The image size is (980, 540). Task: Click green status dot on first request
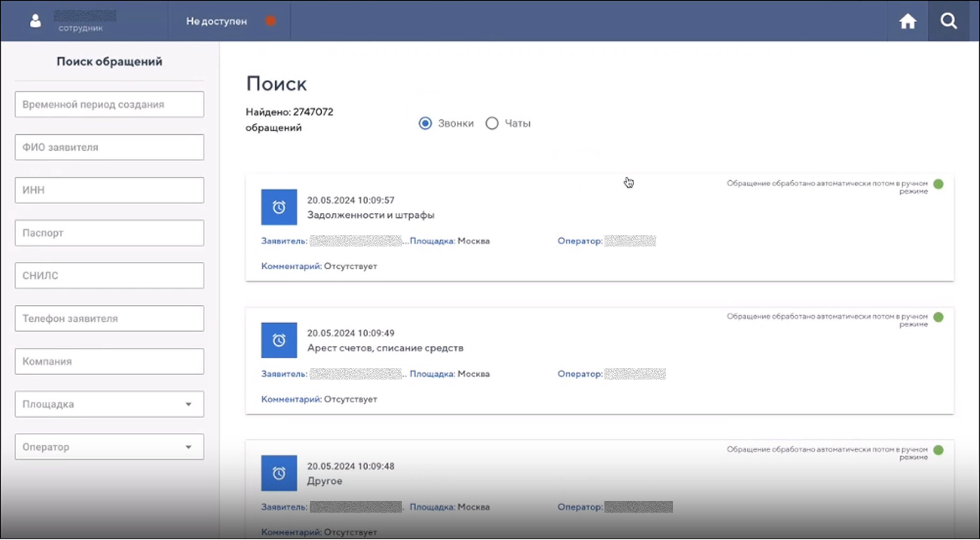pos(938,184)
